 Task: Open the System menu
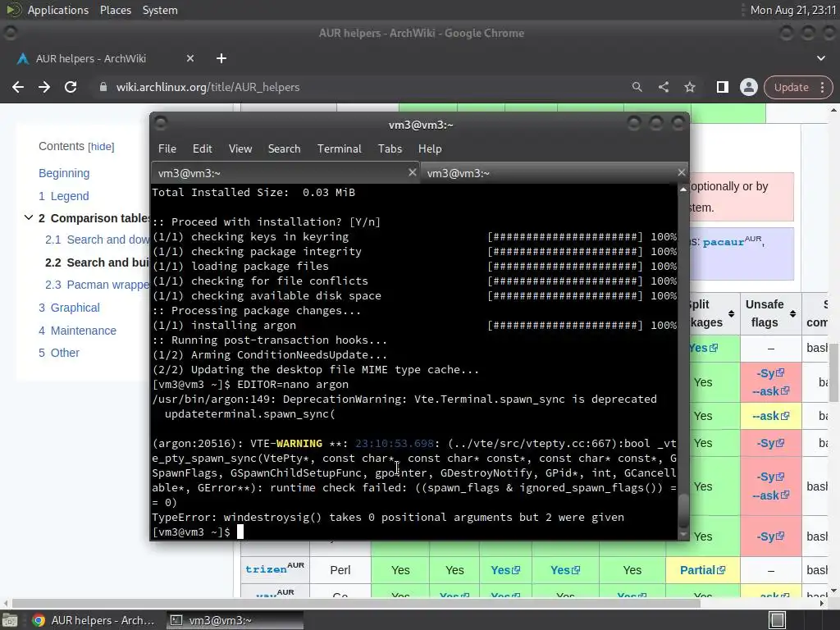point(160,10)
